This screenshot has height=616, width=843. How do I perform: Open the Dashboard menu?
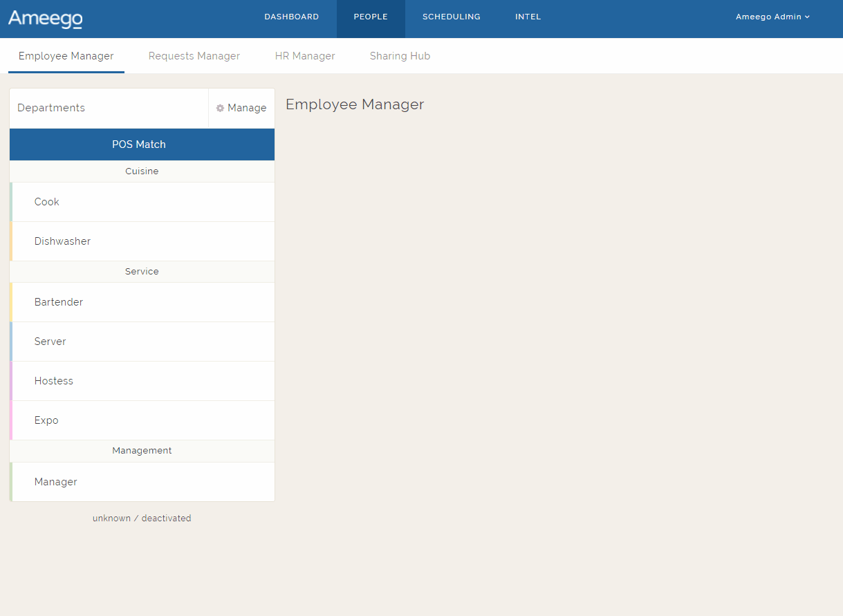(x=291, y=17)
